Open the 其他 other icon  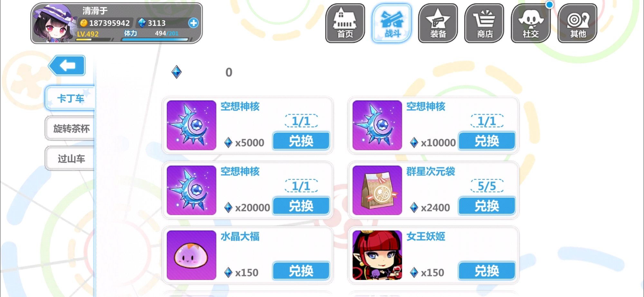point(577,23)
